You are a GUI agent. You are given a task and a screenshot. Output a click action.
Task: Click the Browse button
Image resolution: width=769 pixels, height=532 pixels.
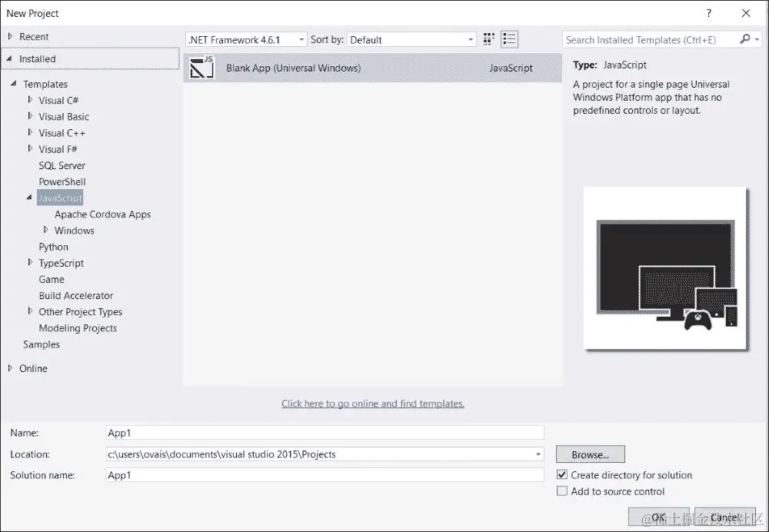click(590, 454)
